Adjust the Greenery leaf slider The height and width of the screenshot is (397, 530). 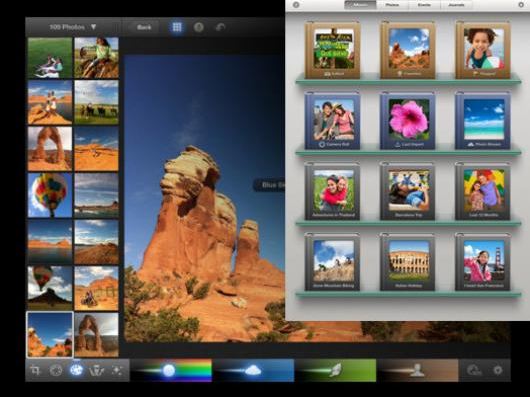pos(335,371)
